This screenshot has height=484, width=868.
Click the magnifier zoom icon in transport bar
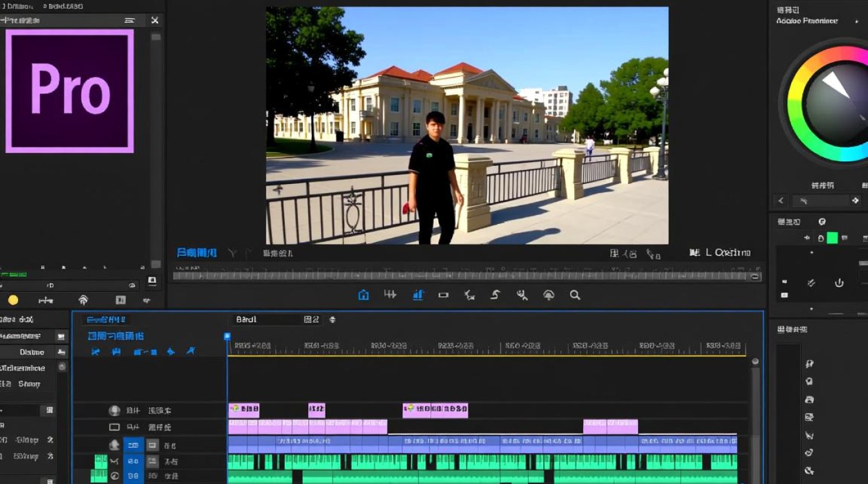(x=575, y=295)
